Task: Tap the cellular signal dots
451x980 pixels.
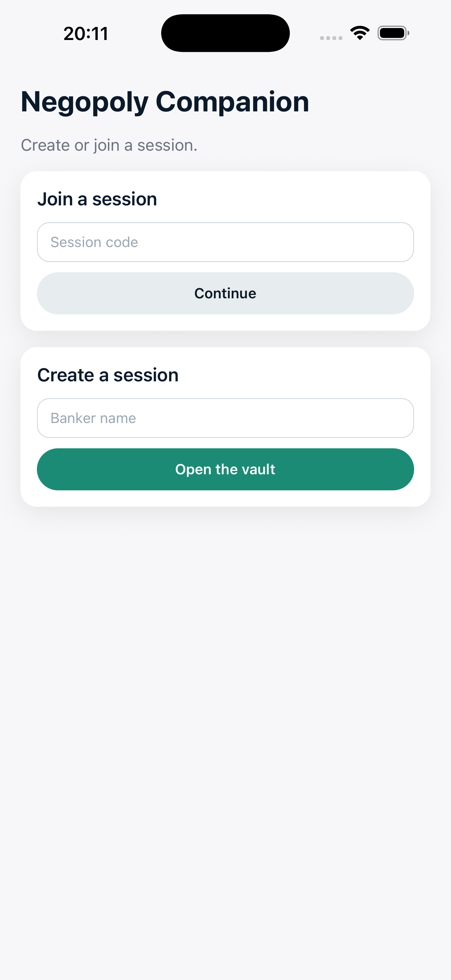Action: point(331,38)
